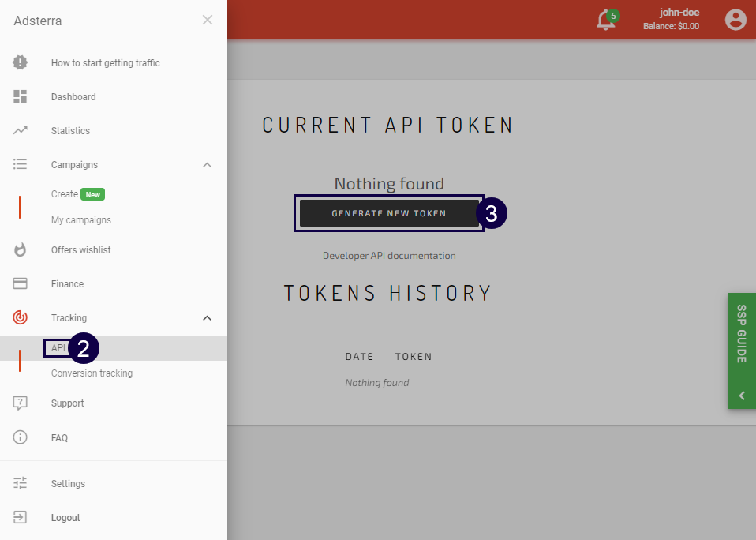
Task: Close the Adsterra sidebar with the X
Action: [208, 20]
